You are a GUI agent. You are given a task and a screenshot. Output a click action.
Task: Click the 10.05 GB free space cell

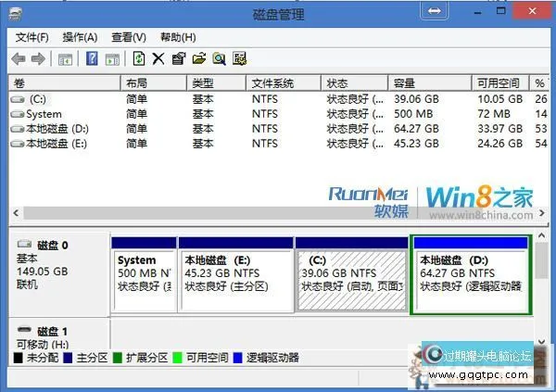point(500,99)
